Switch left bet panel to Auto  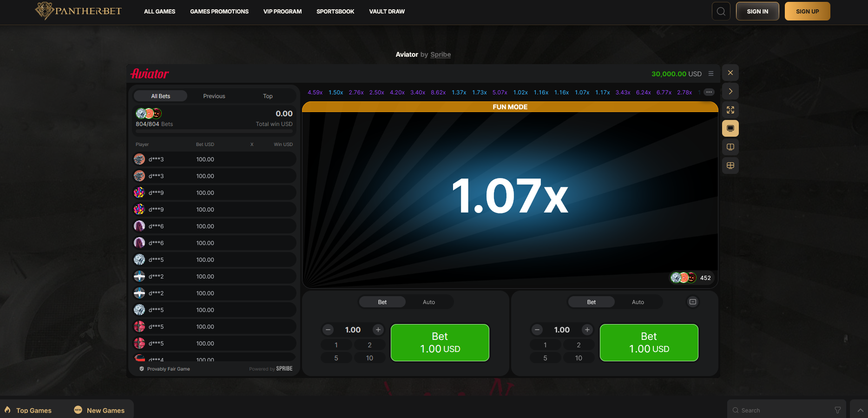[x=428, y=302]
